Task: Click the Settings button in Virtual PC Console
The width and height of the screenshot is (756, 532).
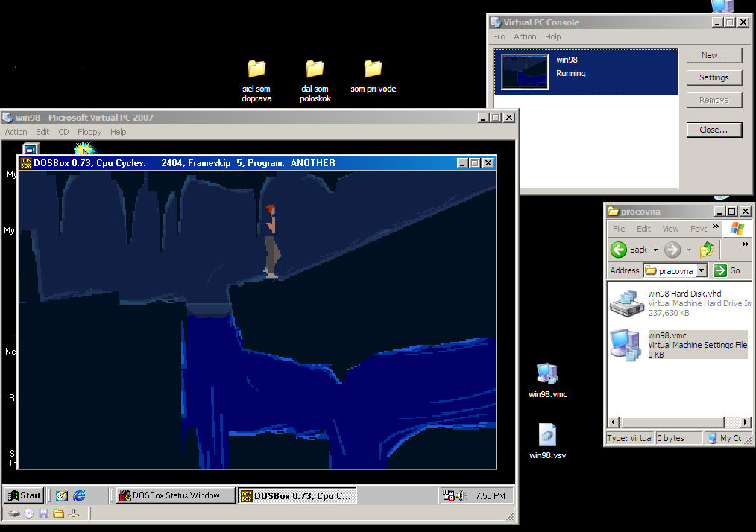Action: [x=714, y=77]
